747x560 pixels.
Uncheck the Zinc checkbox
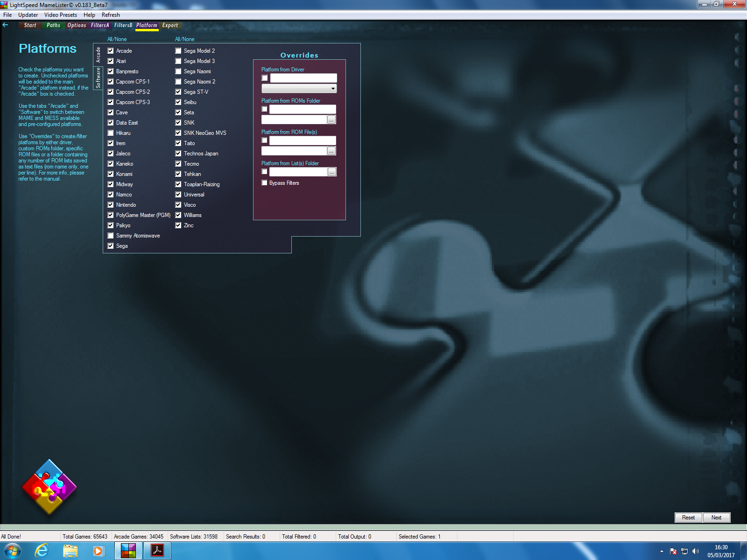point(178,225)
